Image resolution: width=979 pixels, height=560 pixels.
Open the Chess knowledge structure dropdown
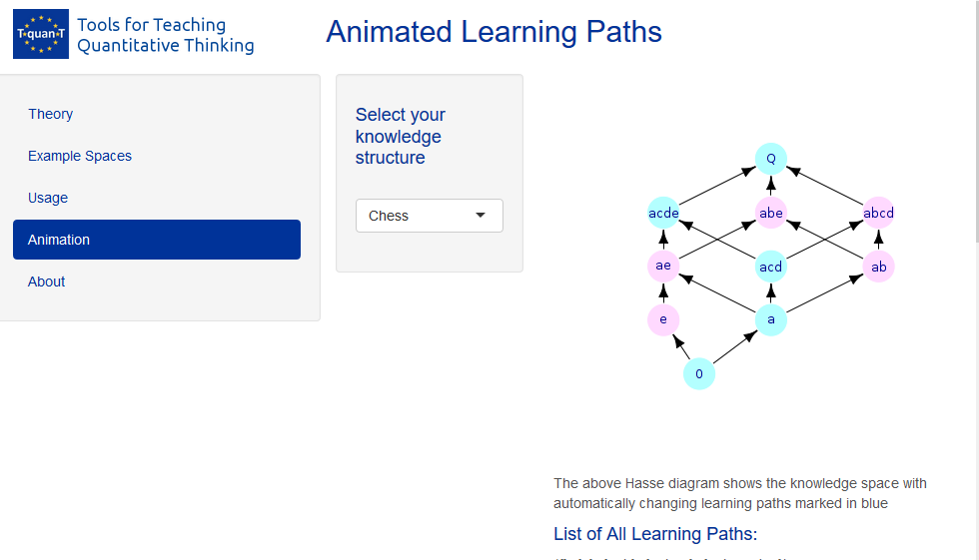429,216
